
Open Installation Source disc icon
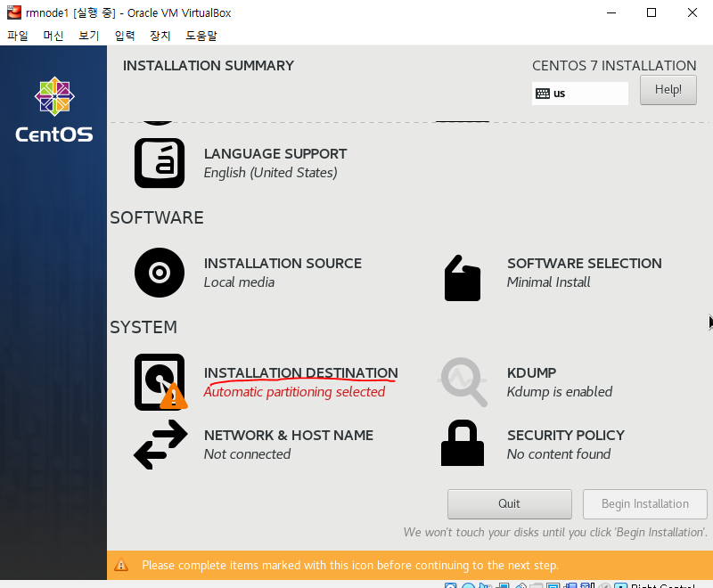[x=160, y=273]
